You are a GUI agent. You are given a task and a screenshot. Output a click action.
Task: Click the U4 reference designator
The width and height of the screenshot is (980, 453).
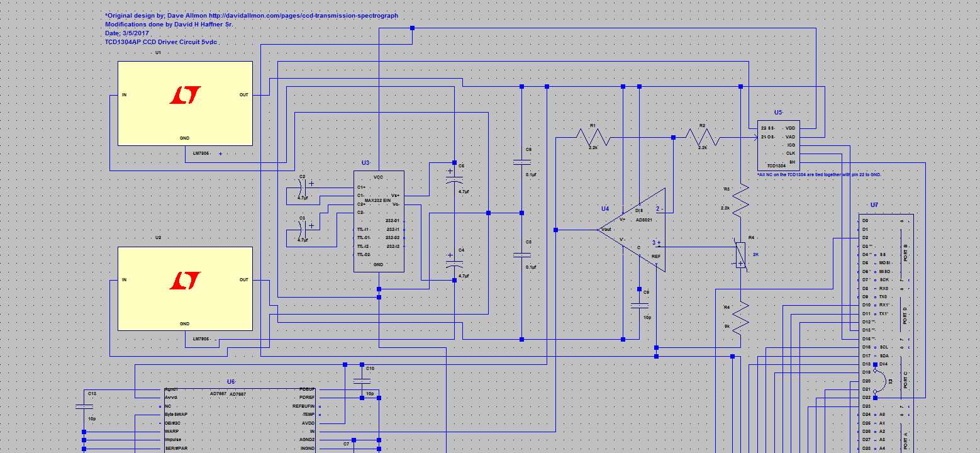coord(604,209)
